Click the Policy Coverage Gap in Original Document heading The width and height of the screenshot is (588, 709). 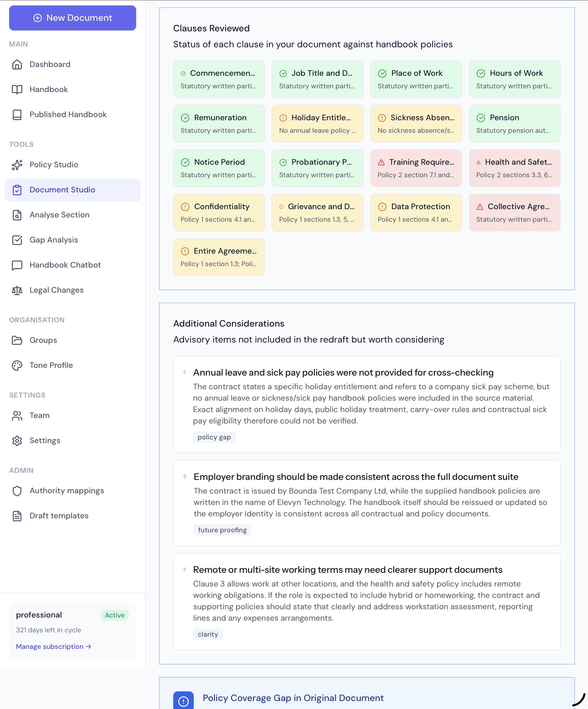click(293, 698)
